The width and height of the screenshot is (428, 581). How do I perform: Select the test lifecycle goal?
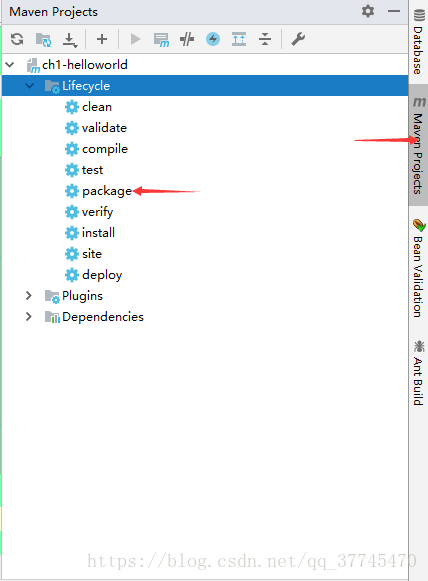pos(92,170)
